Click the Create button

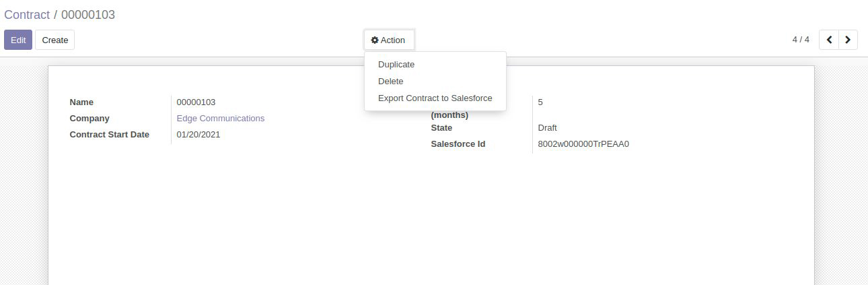pos(55,40)
